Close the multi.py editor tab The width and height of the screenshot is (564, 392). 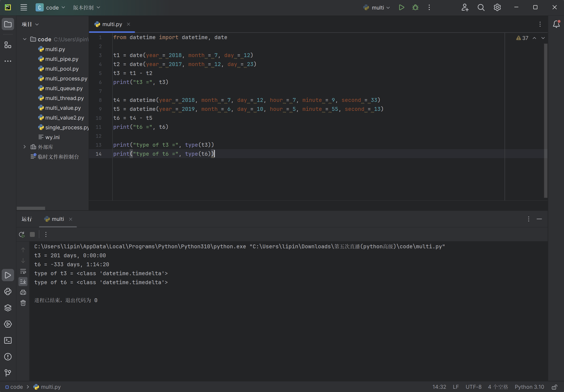point(129,24)
